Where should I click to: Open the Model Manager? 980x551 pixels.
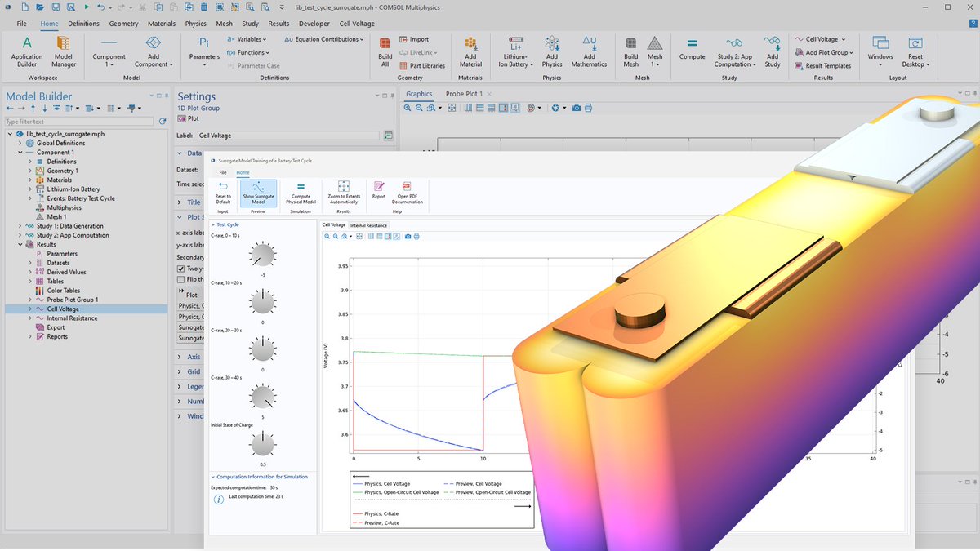pyautogui.click(x=64, y=51)
